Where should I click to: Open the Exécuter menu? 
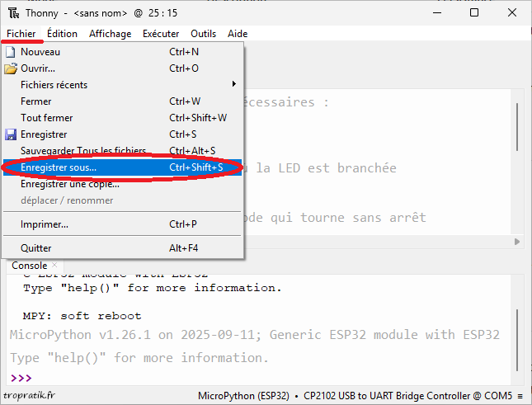coord(161,34)
